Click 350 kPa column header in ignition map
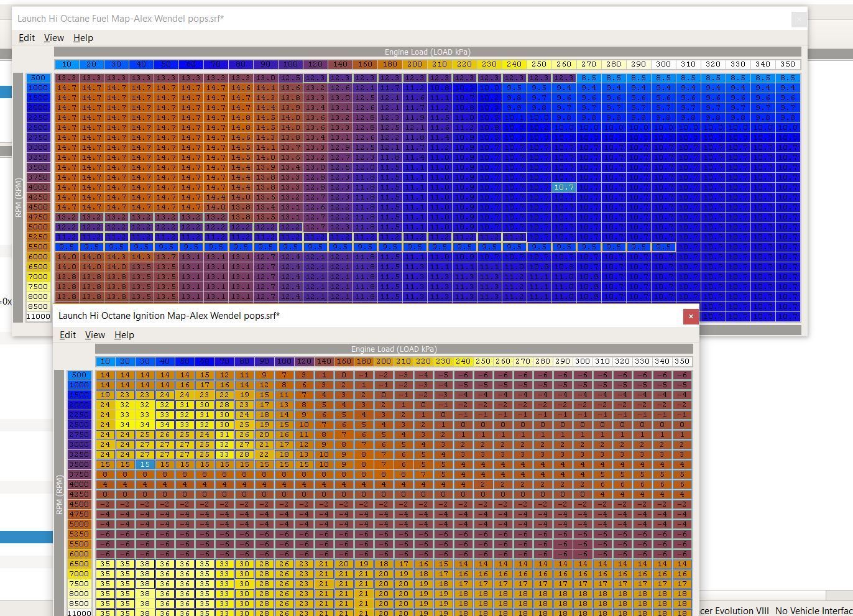Image resolution: width=853 pixels, height=616 pixels. pos(682,361)
